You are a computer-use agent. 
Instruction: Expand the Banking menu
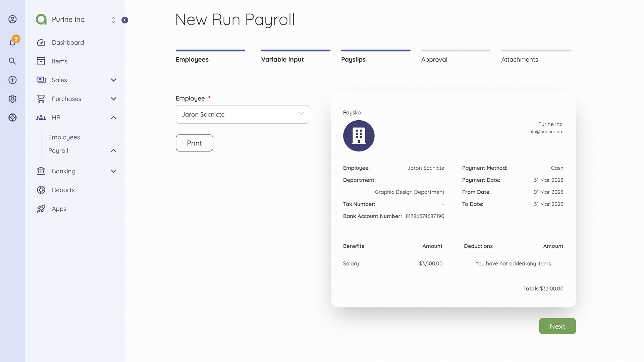[x=113, y=171]
